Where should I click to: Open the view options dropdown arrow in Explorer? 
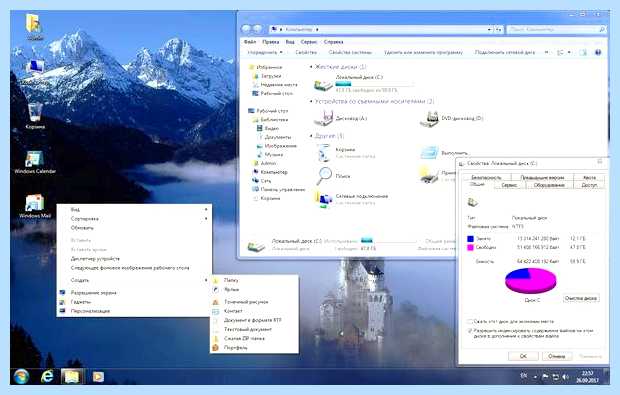(569, 52)
